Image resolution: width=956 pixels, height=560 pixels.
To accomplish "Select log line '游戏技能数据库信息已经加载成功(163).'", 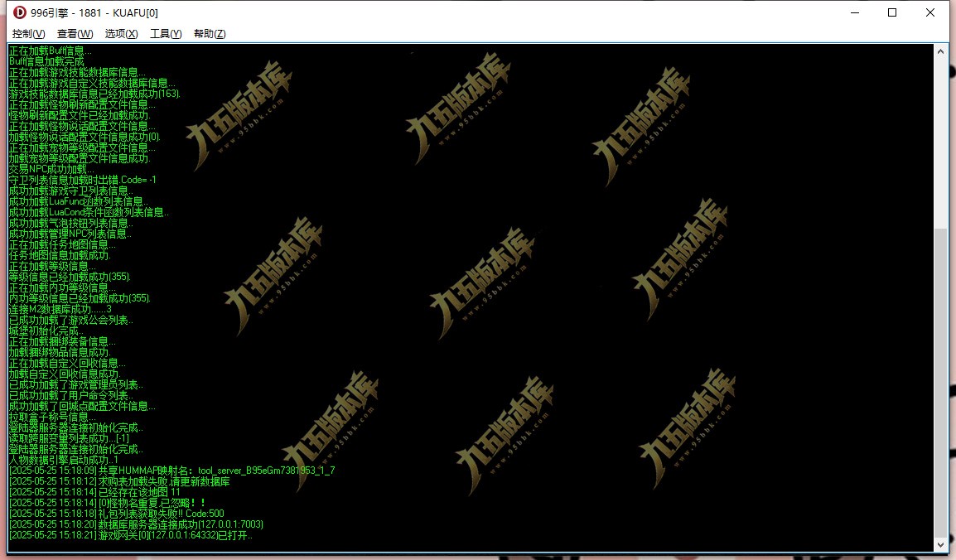I will (94, 94).
